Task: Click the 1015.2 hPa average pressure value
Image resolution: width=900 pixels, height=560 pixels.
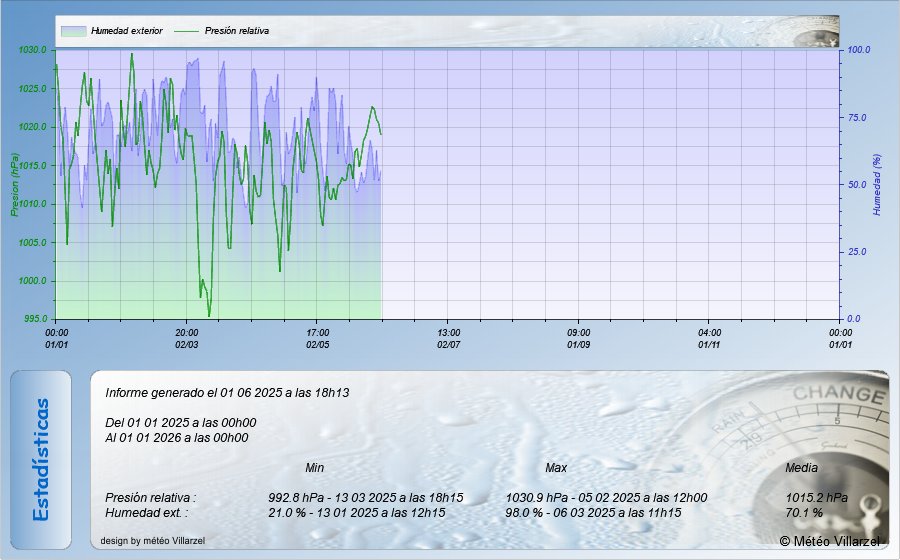Action: 816,497
